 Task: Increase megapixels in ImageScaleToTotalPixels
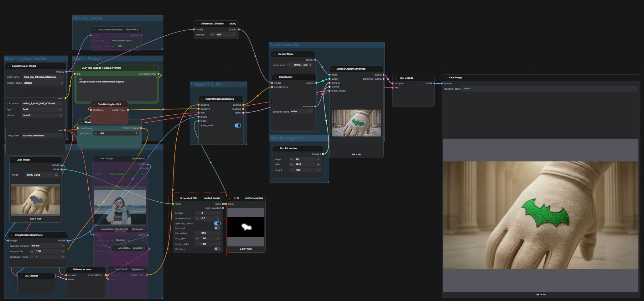63,251
